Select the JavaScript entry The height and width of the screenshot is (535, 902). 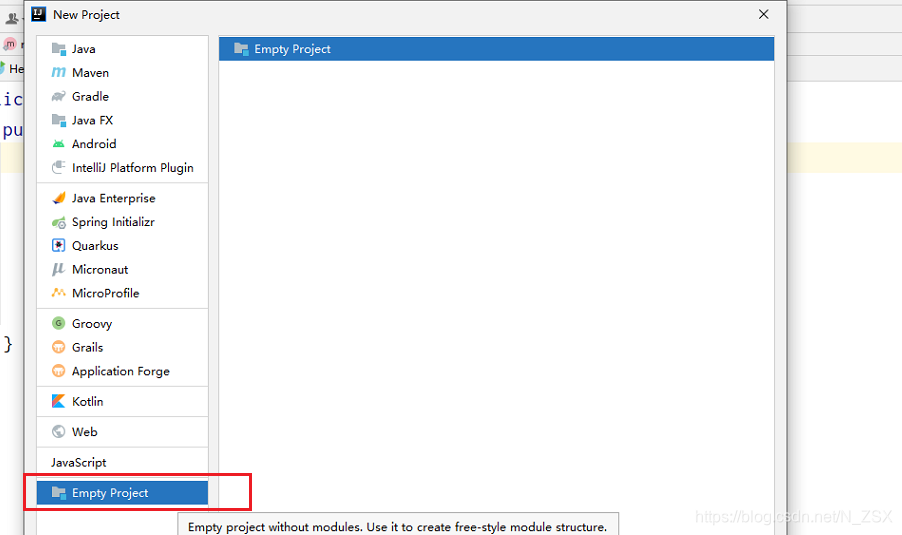[x=123, y=462]
